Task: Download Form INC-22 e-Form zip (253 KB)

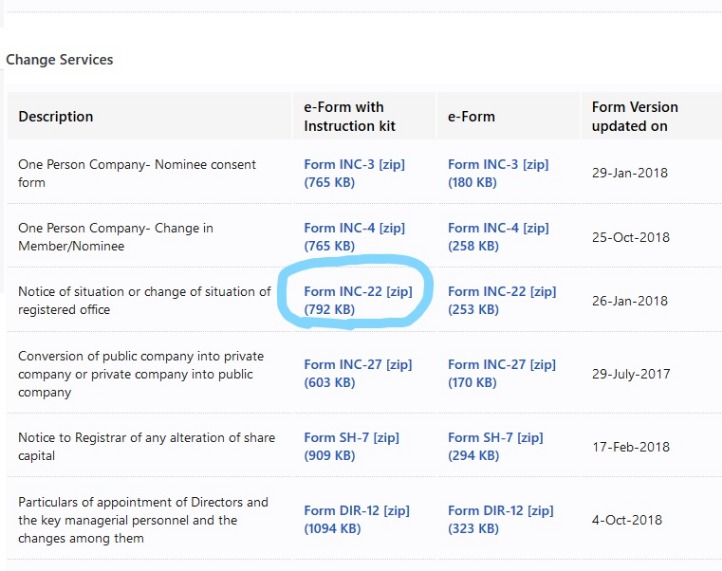Action: pyautogui.click(x=501, y=300)
